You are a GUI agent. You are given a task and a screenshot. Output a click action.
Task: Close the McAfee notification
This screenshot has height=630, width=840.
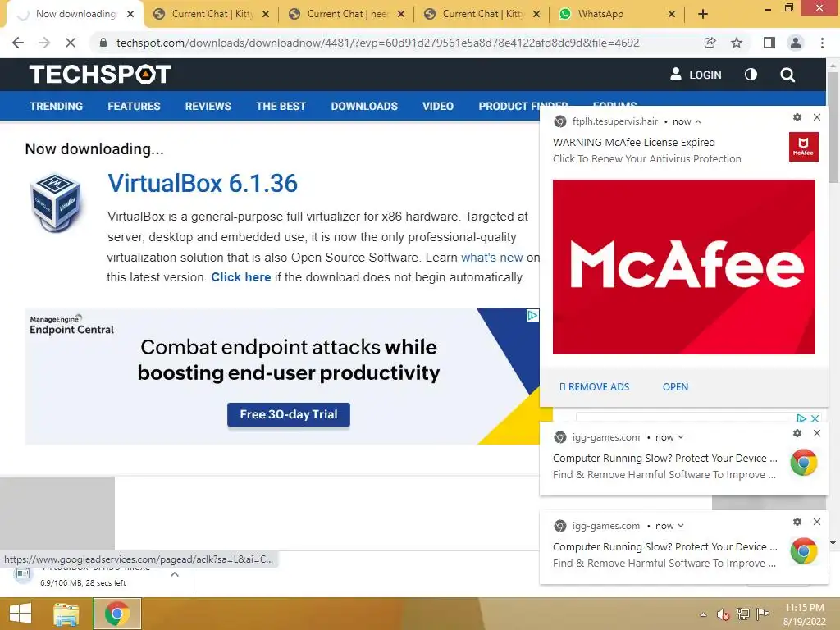[x=817, y=117]
